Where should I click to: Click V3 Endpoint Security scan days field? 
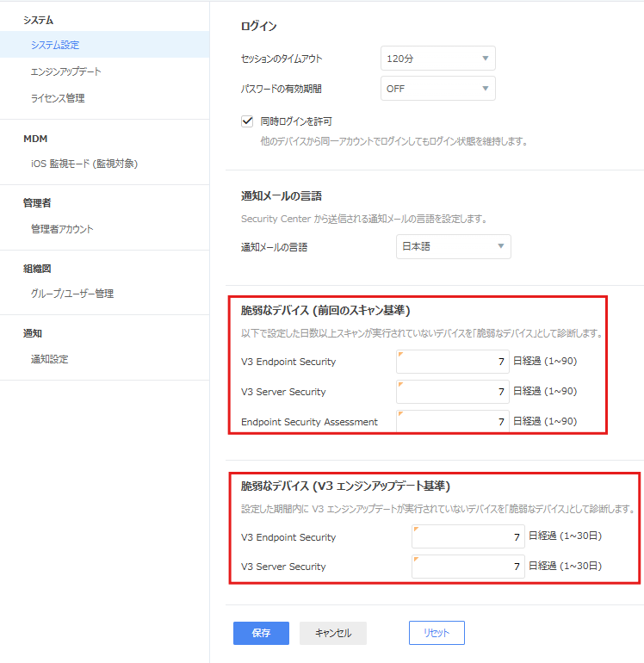point(453,362)
